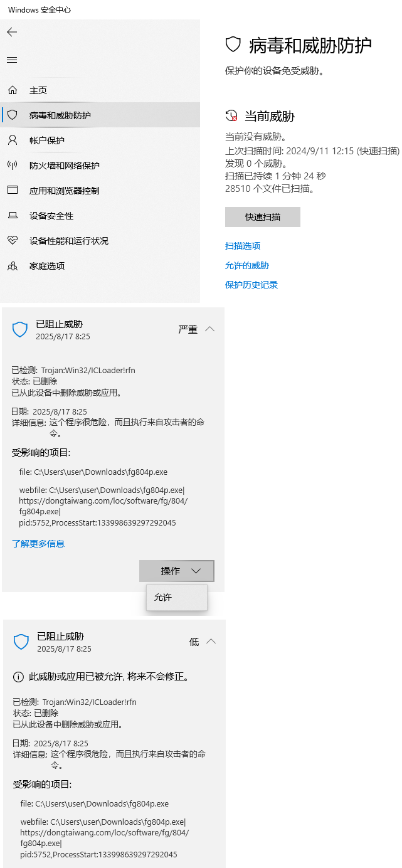Open the 操作 actions dropdown

pos(177,571)
